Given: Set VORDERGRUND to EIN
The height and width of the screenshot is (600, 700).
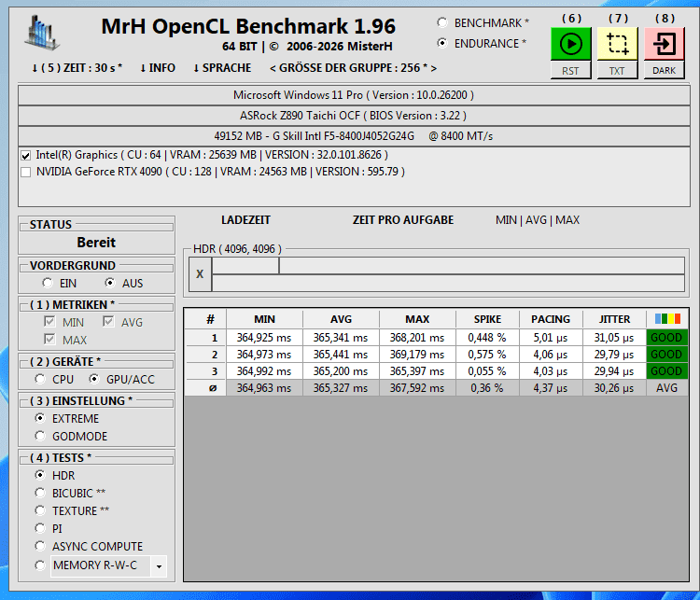Looking at the screenshot, I should (x=48, y=283).
